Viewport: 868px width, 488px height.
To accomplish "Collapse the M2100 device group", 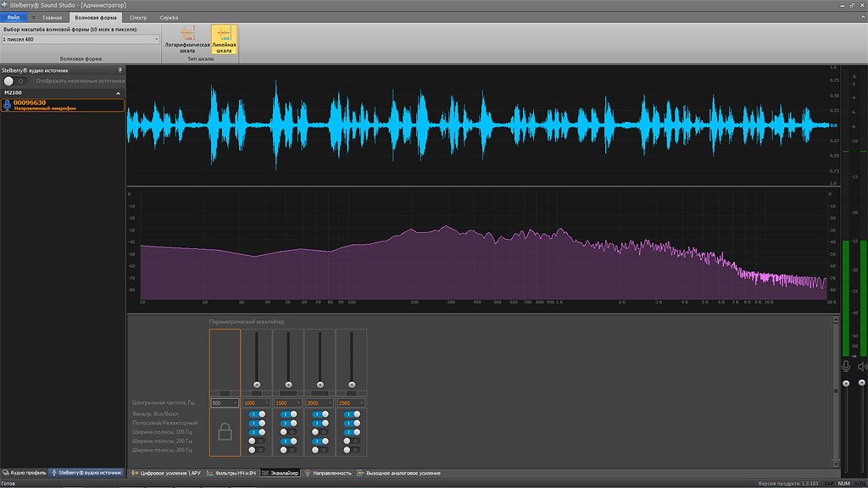I will 119,92.
